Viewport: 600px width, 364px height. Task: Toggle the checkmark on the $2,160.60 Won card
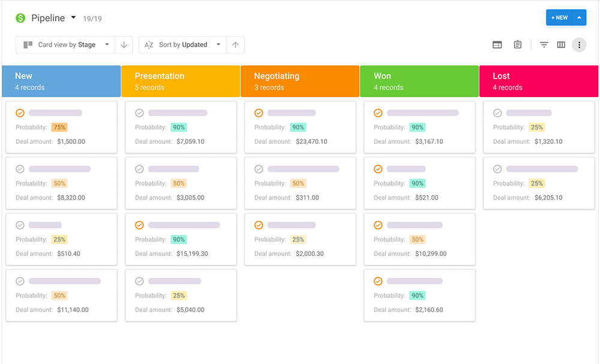(x=377, y=281)
